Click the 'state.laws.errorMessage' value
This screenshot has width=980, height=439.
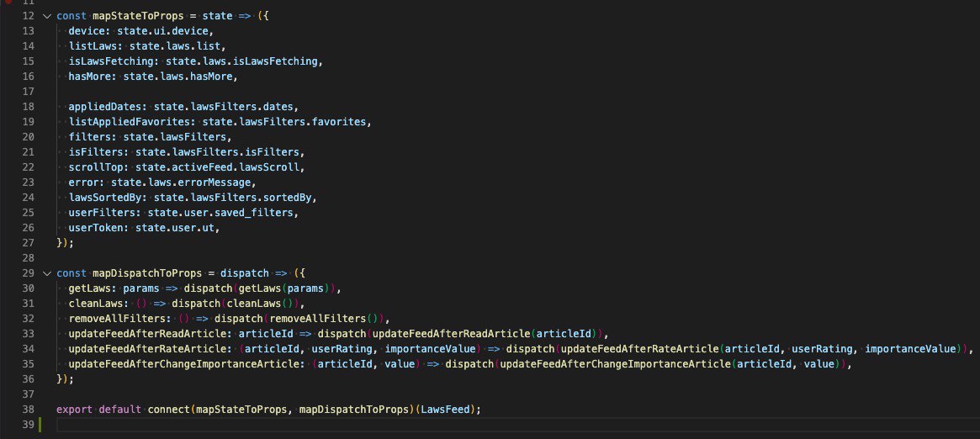[181, 182]
